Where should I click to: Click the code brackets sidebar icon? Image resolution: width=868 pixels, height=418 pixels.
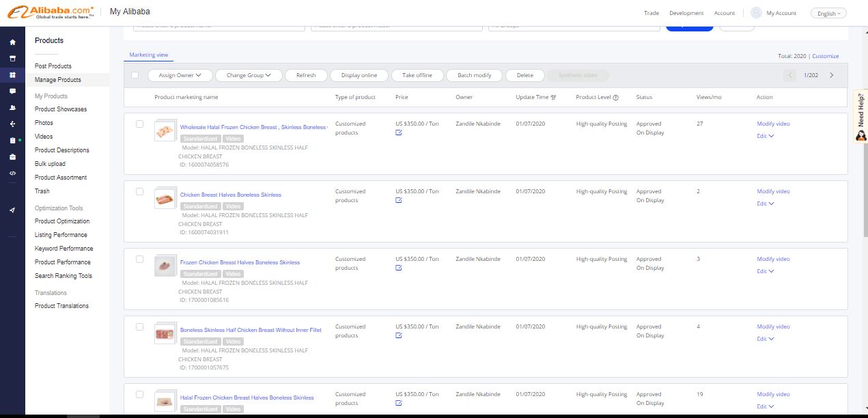pos(12,173)
